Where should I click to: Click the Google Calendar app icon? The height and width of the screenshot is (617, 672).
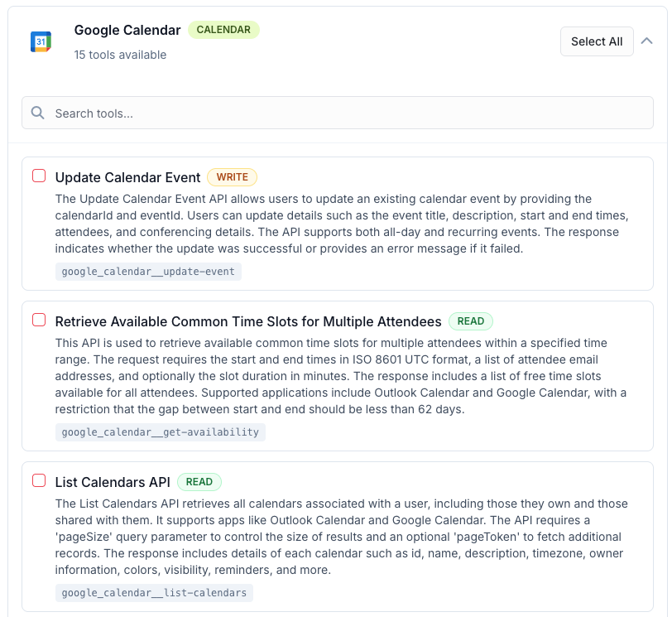(41, 41)
